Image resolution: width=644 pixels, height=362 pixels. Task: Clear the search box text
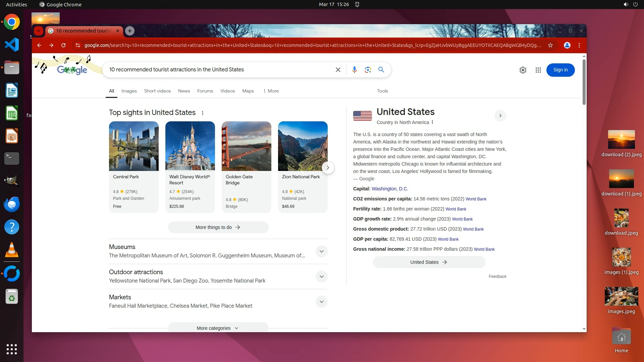338,70
